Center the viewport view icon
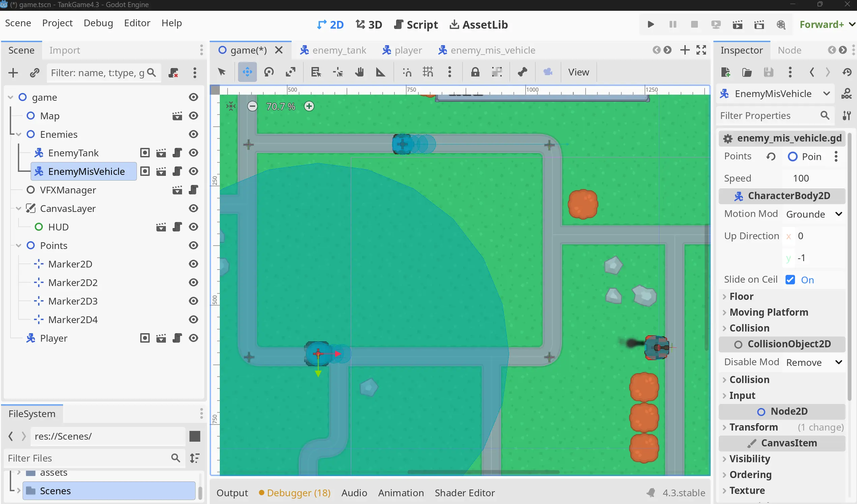Screen dimensions: 857x504 click(231, 106)
